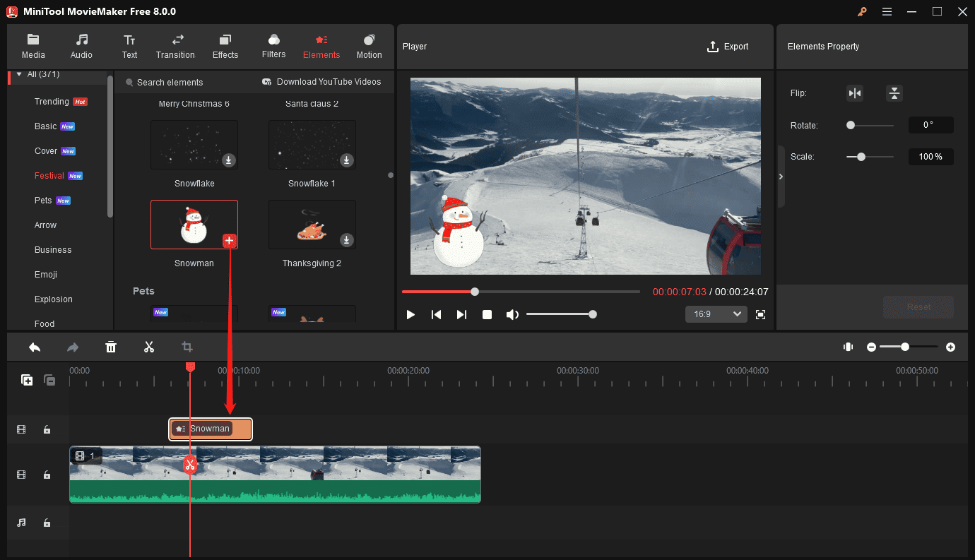Click the Reset button
The width and height of the screenshot is (975, 560).
click(x=918, y=307)
